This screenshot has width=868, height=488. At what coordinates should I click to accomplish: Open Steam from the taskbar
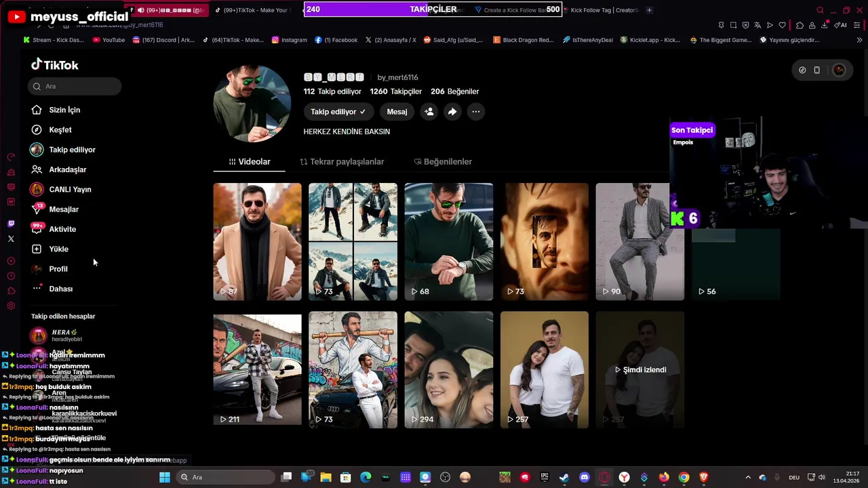(x=564, y=477)
